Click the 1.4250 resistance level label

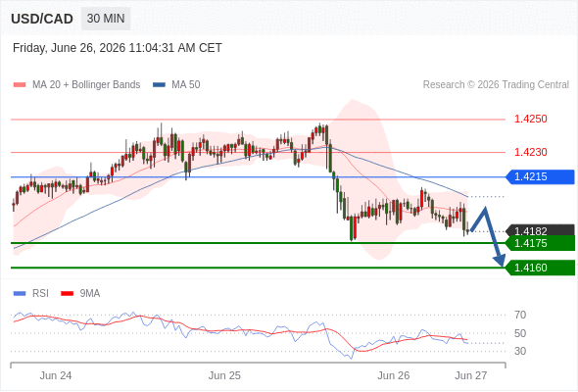530,120
